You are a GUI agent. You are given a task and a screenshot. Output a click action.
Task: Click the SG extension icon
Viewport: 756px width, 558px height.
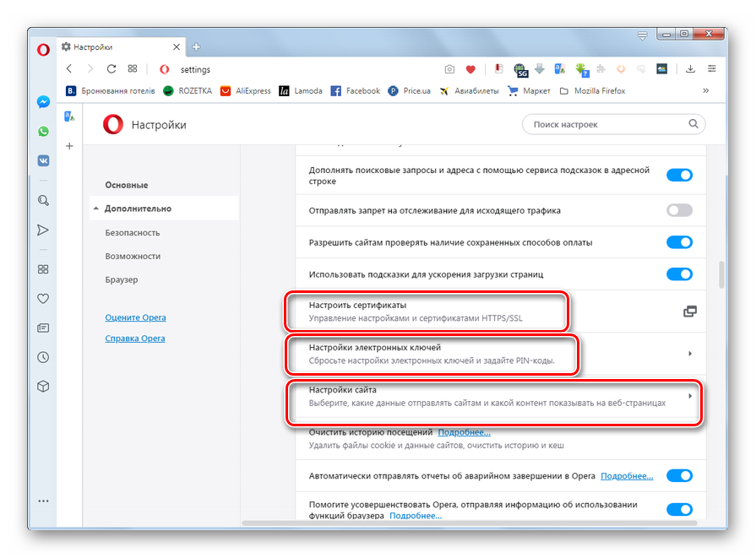pyautogui.click(x=520, y=70)
